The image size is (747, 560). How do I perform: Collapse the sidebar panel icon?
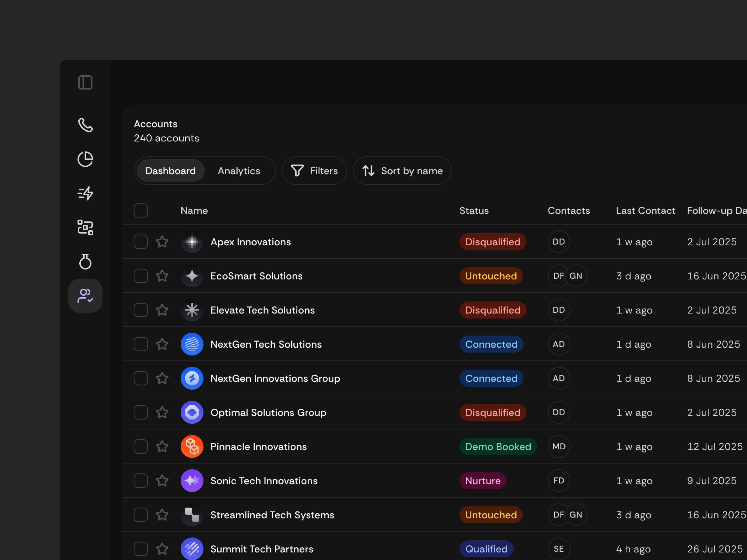tap(85, 82)
